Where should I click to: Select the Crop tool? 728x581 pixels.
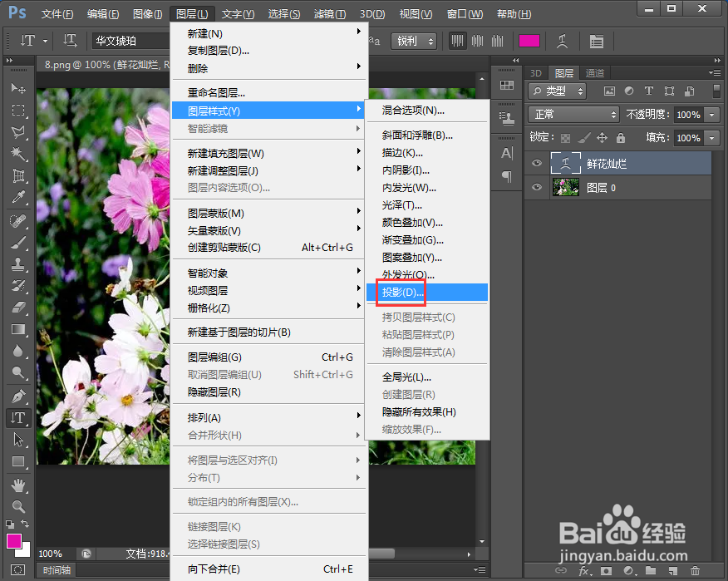18,175
